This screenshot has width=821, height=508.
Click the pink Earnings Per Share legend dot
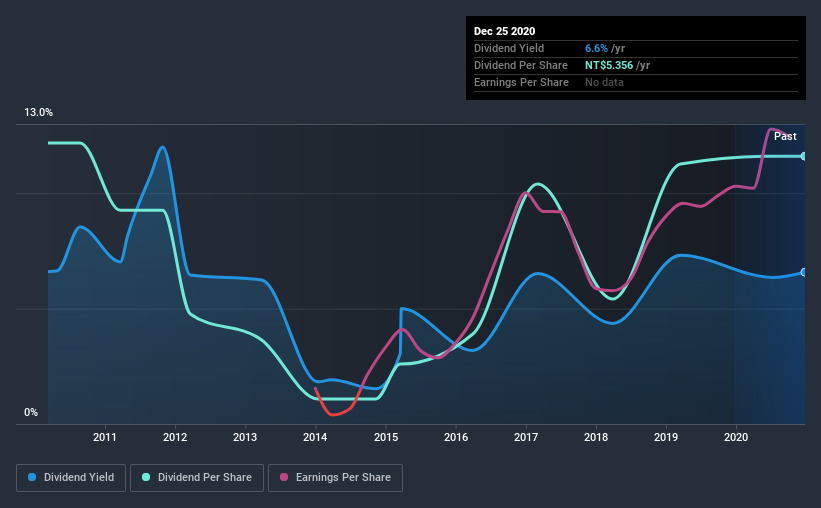point(284,477)
